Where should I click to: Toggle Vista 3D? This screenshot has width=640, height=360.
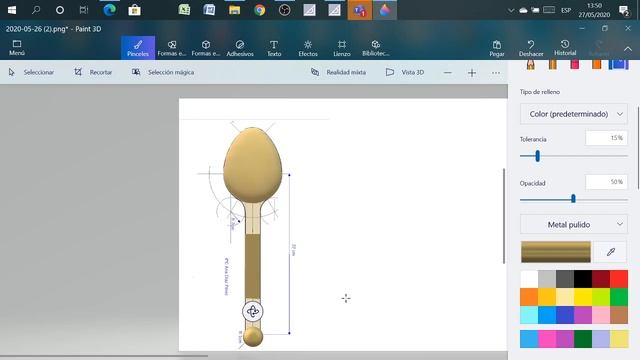[x=405, y=72]
